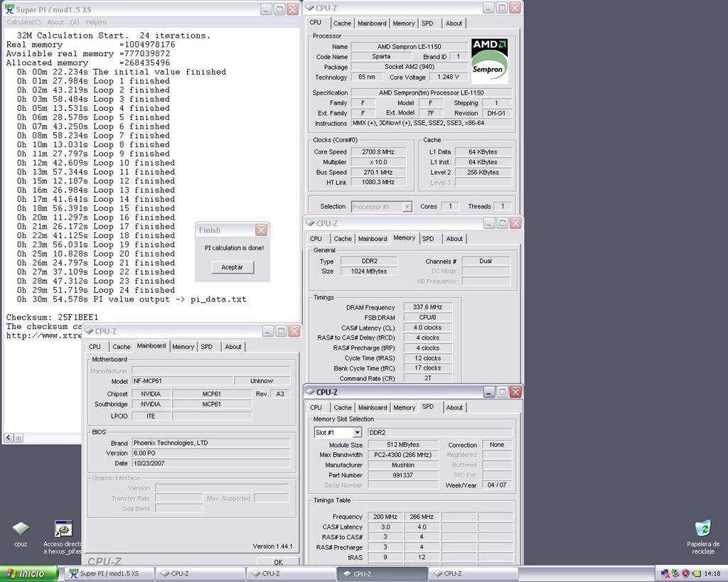728x582 pixels.
Task: Click the BIOS Brand field Phoenix Technologies, LTD
Action: [211, 443]
